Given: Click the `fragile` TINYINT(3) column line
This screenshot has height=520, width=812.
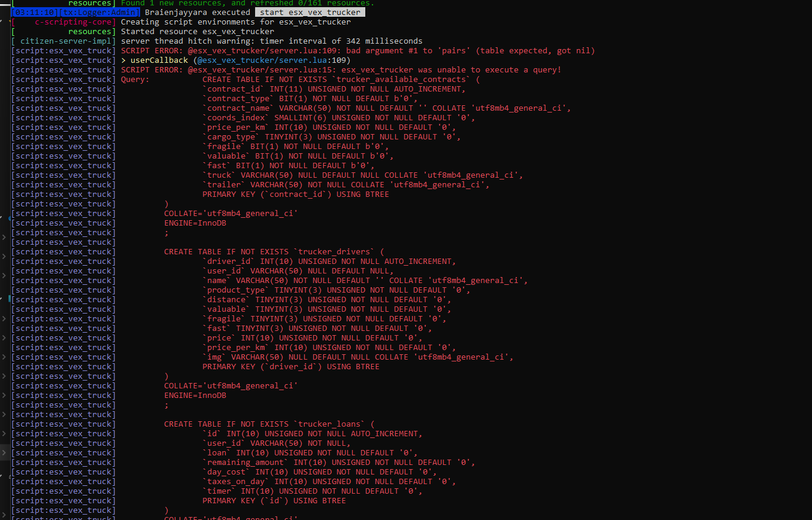Looking at the screenshot, I should [325, 319].
